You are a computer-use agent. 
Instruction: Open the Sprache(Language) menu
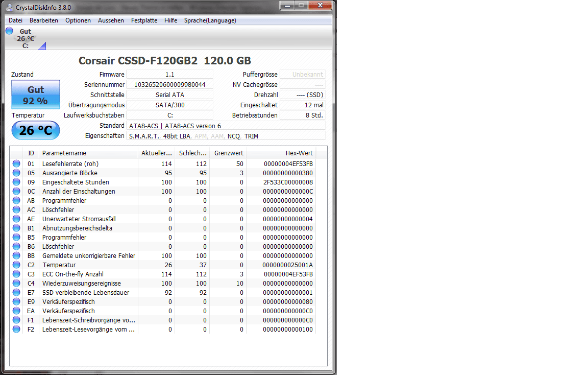(x=210, y=20)
